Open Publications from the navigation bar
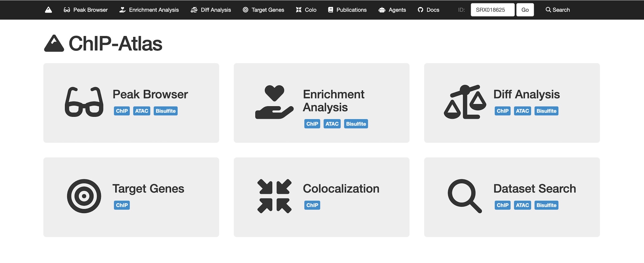644x263 pixels. (x=347, y=10)
